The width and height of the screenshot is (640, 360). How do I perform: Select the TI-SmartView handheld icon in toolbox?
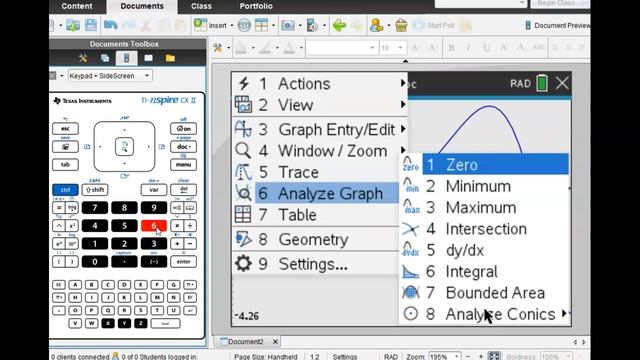[127, 58]
